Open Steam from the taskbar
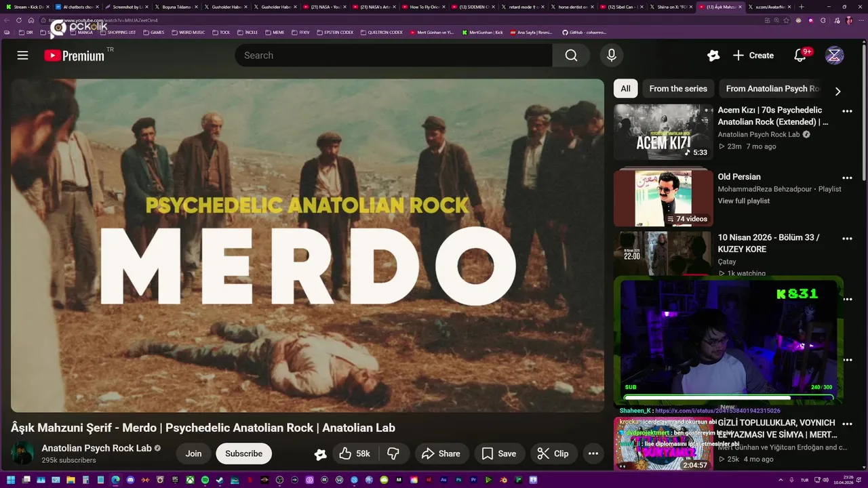The width and height of the screenshot is (868, 488). [220, 480]
